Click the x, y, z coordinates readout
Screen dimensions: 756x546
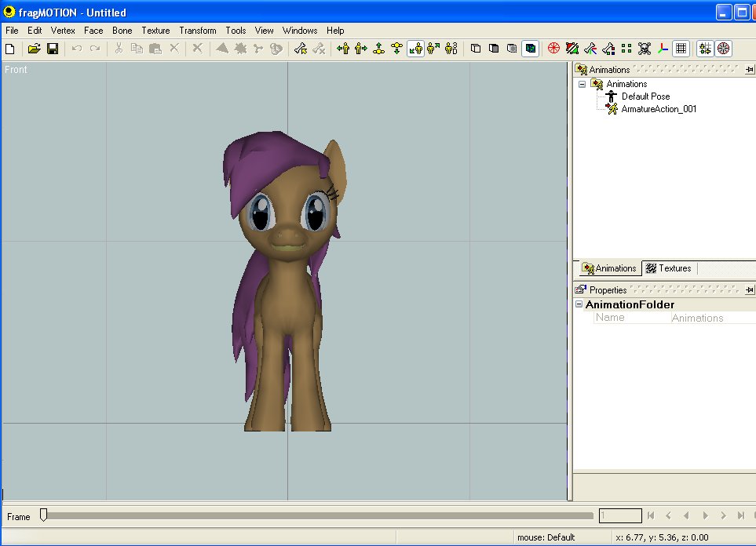coord(662,537)
